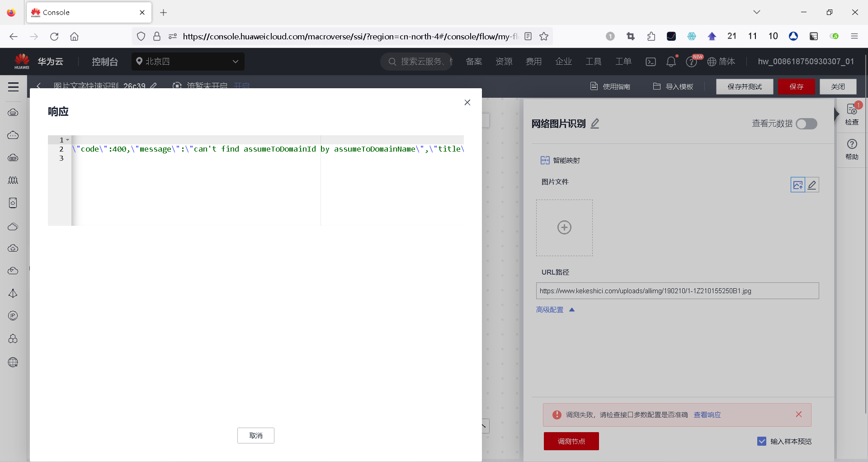Open the 费用 menu
This screenshot has height=462, width=868.
pos(533,62)
